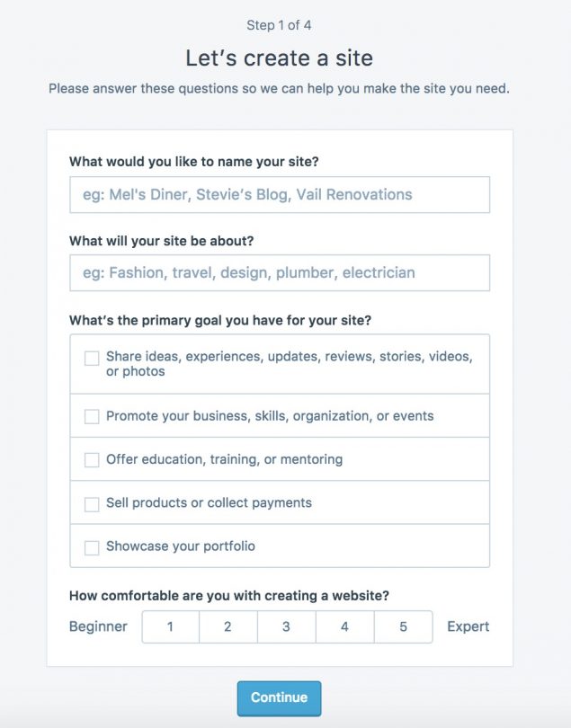571x728 pixels.
Task: Select comfort level 4
Action: tap(345, 626)
